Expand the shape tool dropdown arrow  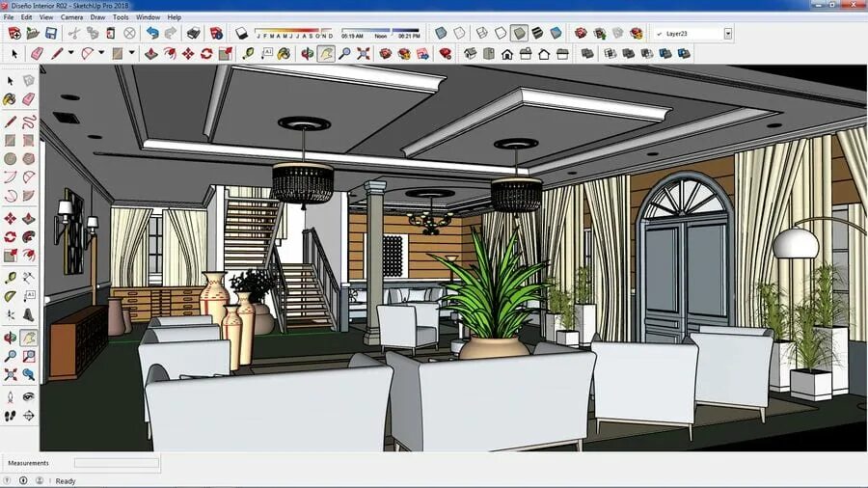[x=132, y=53]
